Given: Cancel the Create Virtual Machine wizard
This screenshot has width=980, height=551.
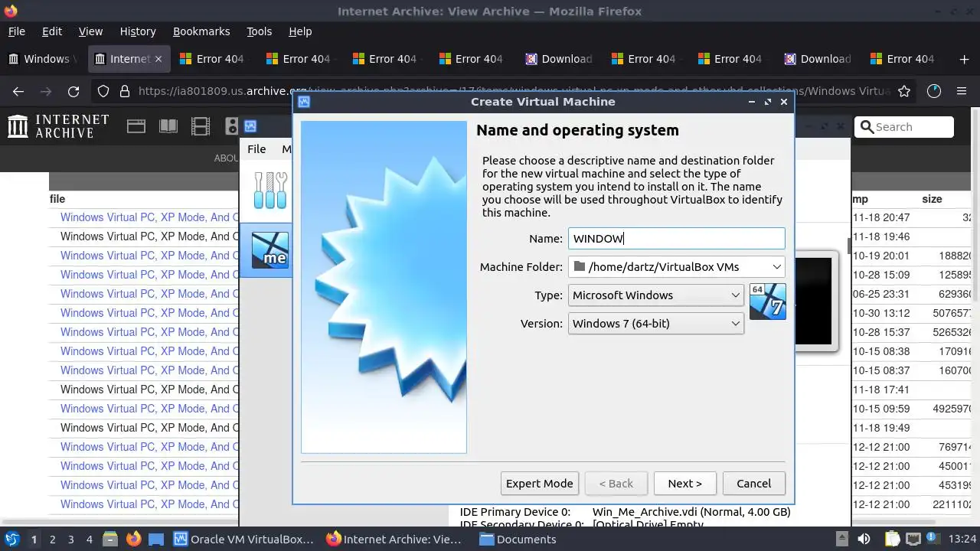Looking at the screenshot, I should [753, 484].
